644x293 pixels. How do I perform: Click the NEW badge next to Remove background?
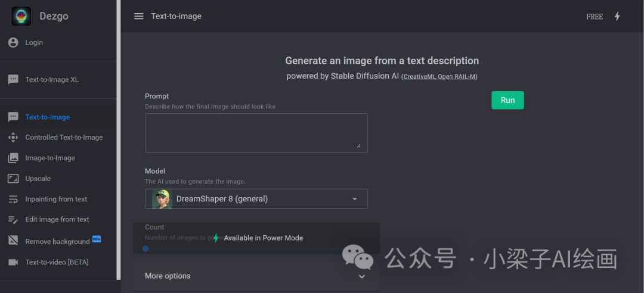(x=97, y=239)
